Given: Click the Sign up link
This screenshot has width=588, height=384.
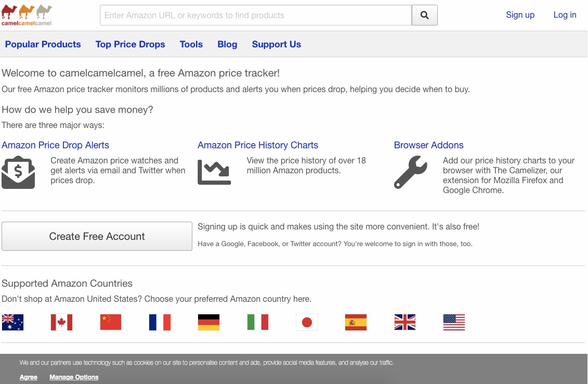Looking at the screenshot, I should 520,15.
